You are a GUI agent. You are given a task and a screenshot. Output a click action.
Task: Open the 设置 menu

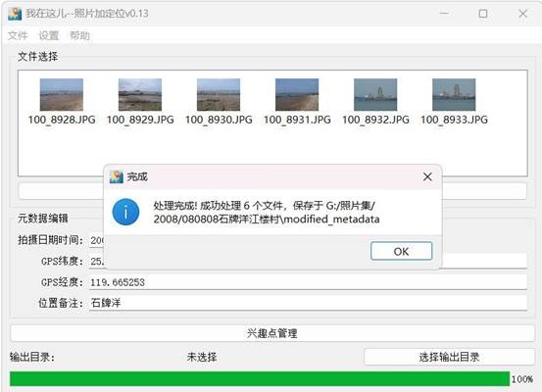pos(48,35)
